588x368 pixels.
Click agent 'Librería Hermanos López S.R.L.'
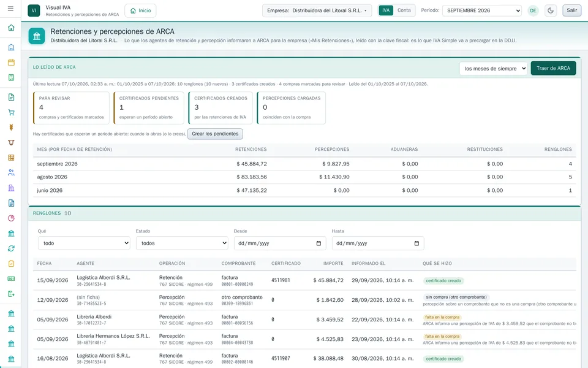point(113,336)
